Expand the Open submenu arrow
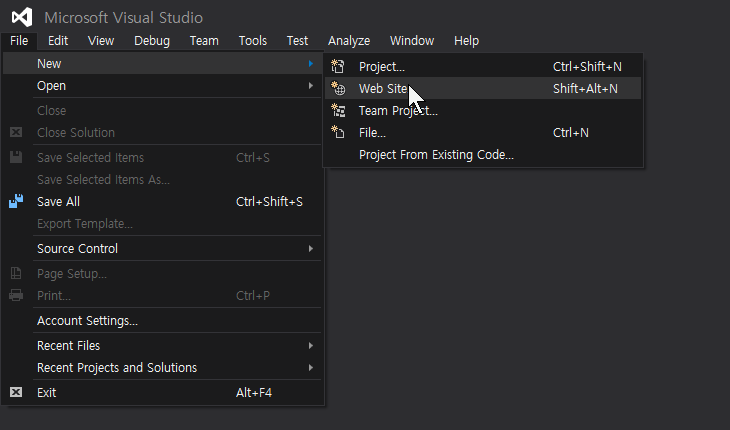The width and height of the screenshot is (730, 430). [x=311, y=86]
